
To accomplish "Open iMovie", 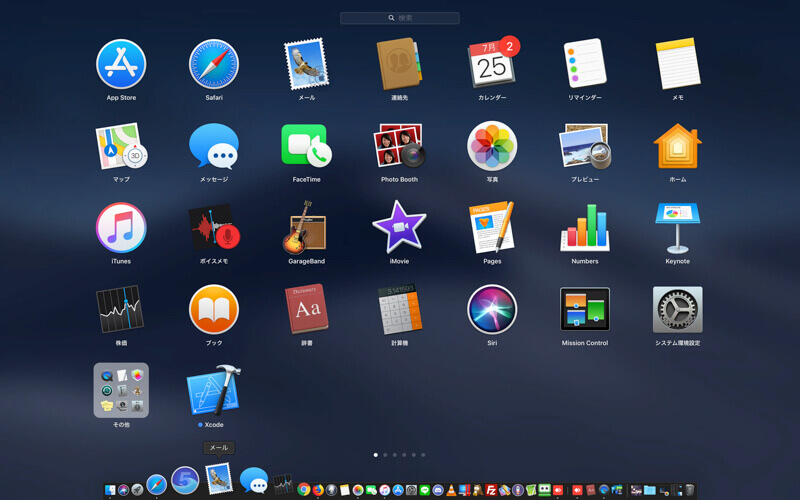I will (x=399, y=228).
